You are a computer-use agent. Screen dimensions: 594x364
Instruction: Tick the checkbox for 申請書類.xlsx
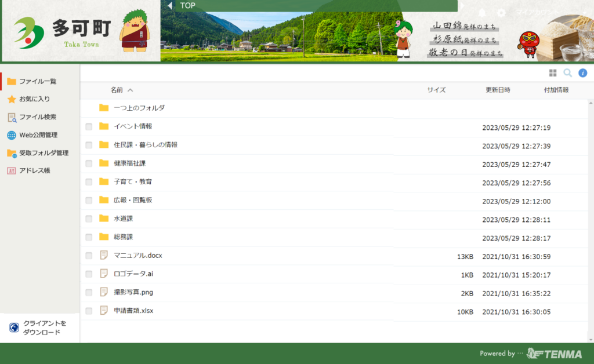point(89,311)
